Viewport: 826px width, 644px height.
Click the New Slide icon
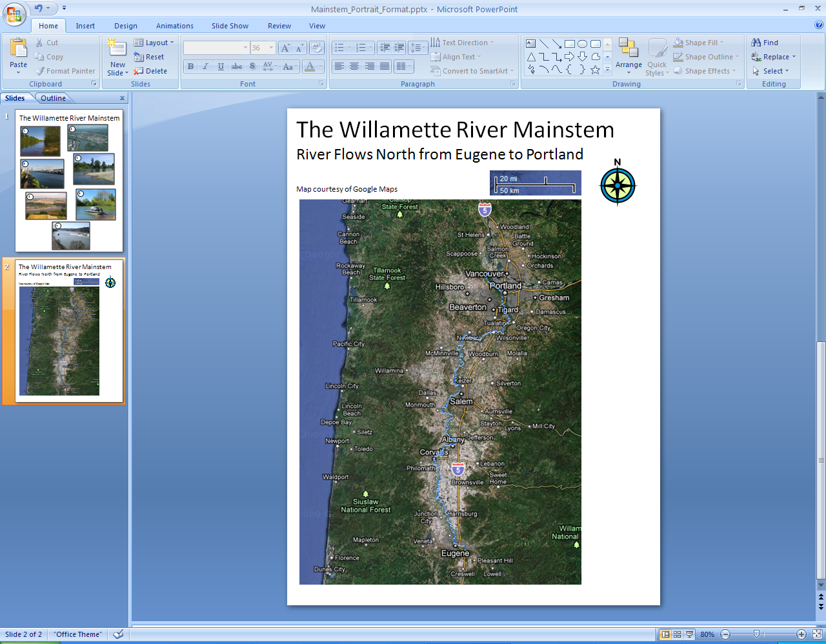(x=117, y=49)
